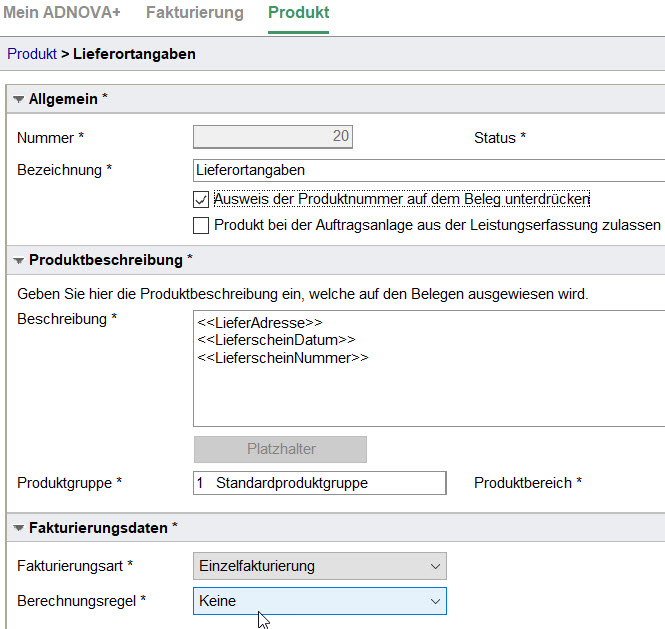Screen dimensions: 665x629
Task: Click inside the Beschreibung text area
Action: 429,368
